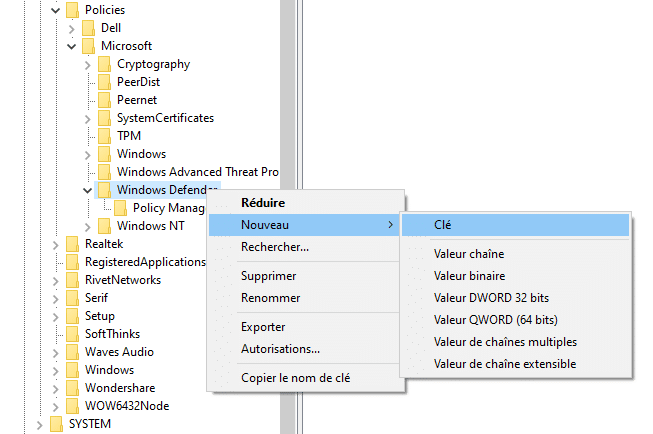Click the Waves Audio folder icon
This screenshot has width=653, height=434.
tap(72, 352)
